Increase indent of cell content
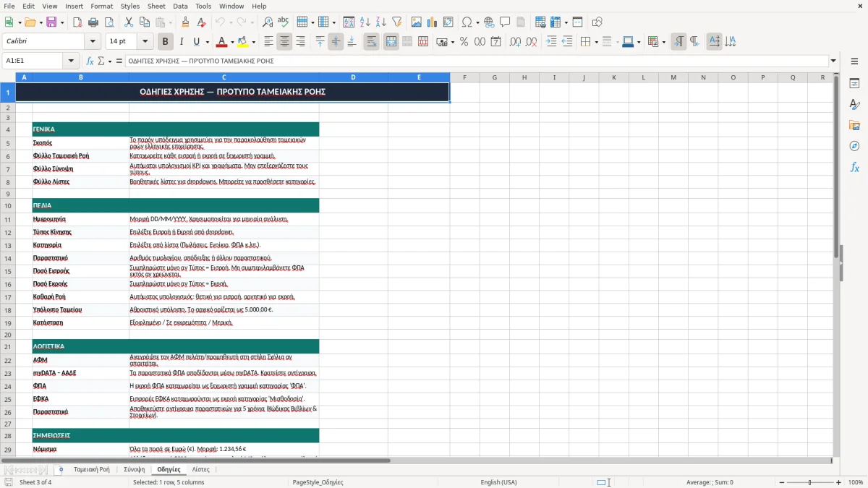 pos(551,42)
